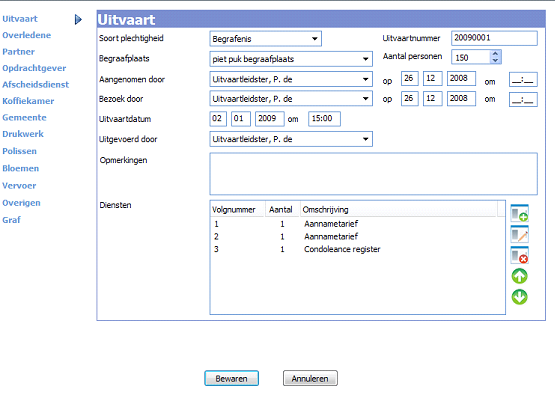Open the Soort plechtigheid dropdown

[x=314, y=39]
